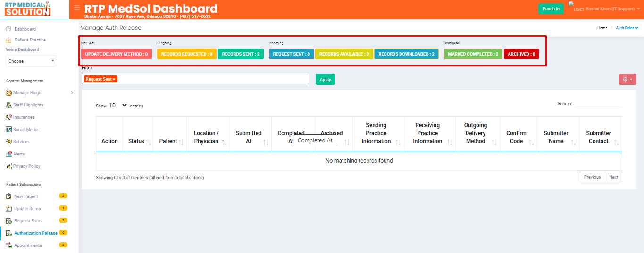Click the Alerts bell icon
Viewport: 644px width, 253px height.
(8, 154)
